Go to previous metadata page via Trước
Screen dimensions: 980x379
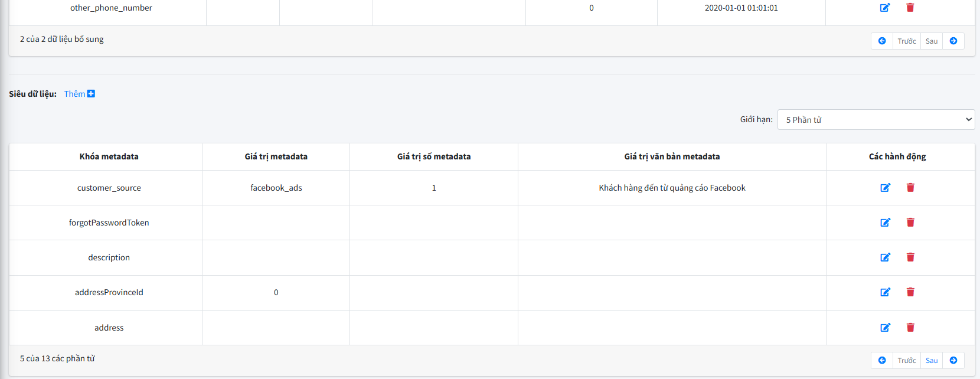[907, 361]
